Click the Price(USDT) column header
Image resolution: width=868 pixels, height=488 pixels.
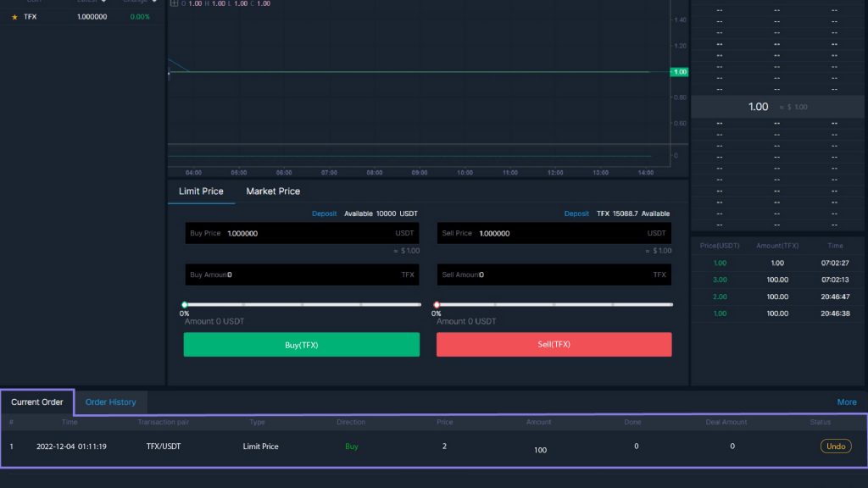[x=720, y=246]
